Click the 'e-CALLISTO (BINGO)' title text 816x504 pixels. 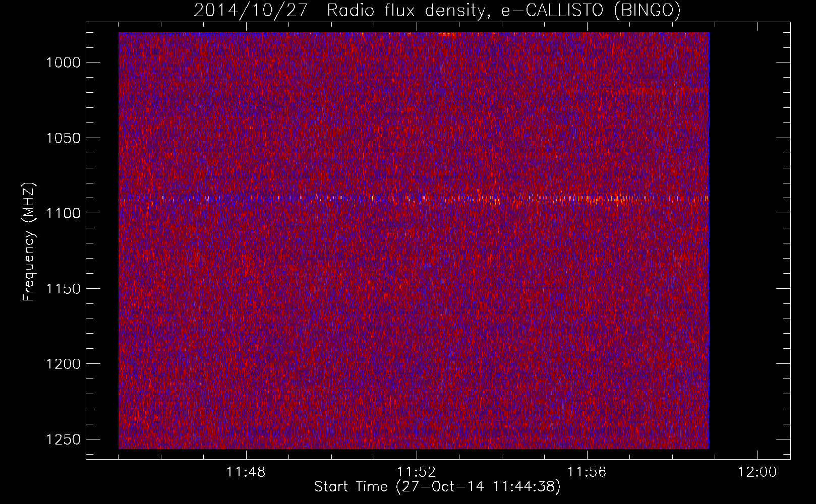(591, 10)
